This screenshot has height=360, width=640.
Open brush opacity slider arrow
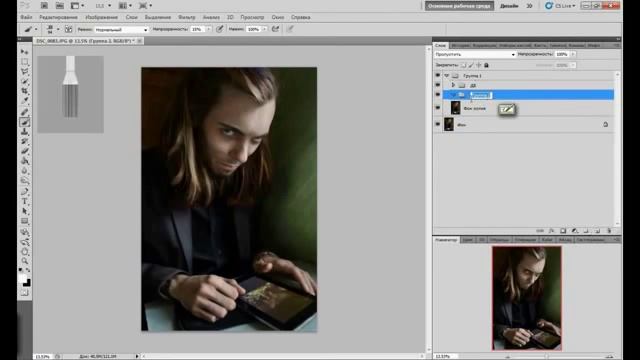[209, 29]
